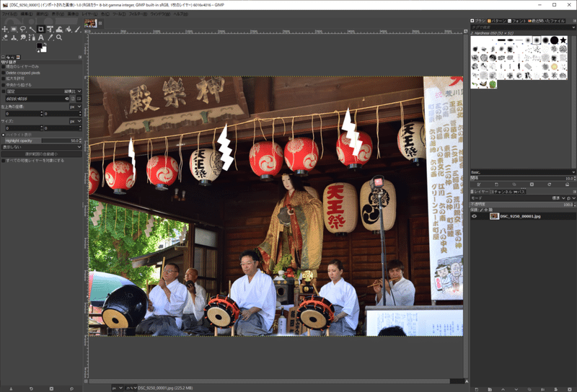
Task: Select the Smudge tool
Action: pyautogui.click(x=23, y=37)
